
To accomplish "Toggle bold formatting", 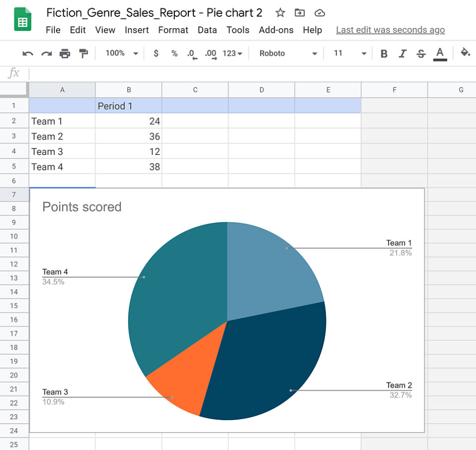I will point(384,53).
